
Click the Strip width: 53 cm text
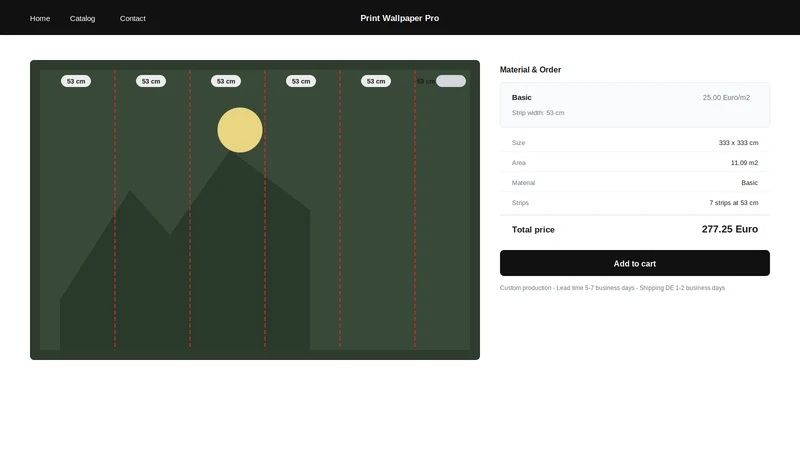click(x=538, y=113)
